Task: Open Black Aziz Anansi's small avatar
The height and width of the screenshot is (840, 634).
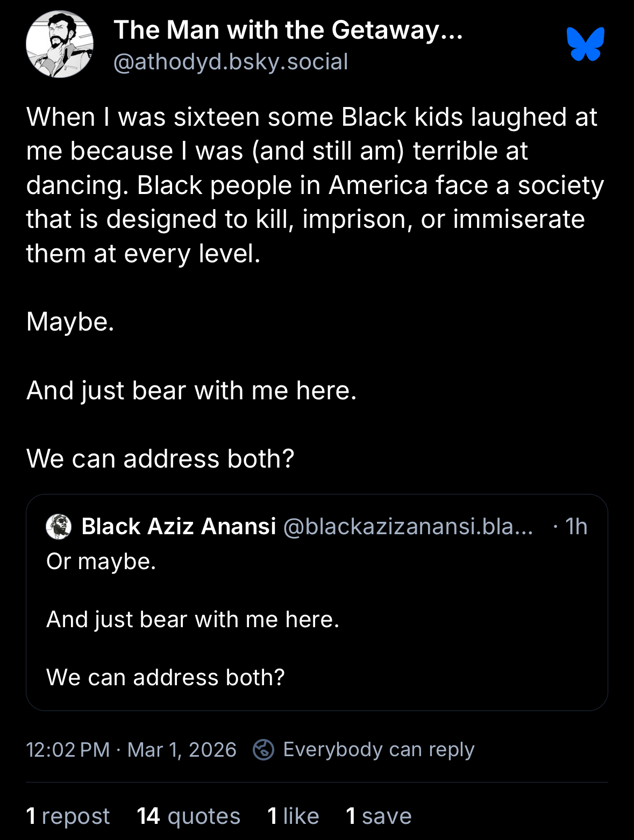Action: [x=59, y=527]
